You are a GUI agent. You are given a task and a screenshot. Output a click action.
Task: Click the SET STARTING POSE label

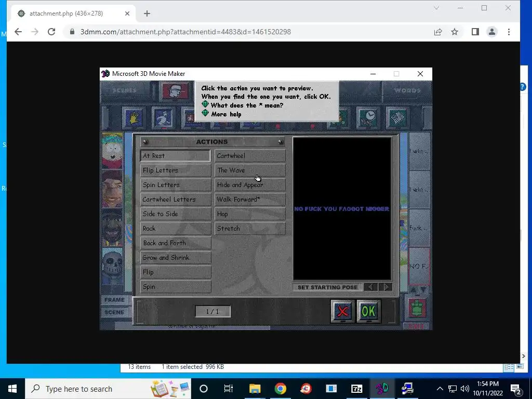[x=327, y=287]
